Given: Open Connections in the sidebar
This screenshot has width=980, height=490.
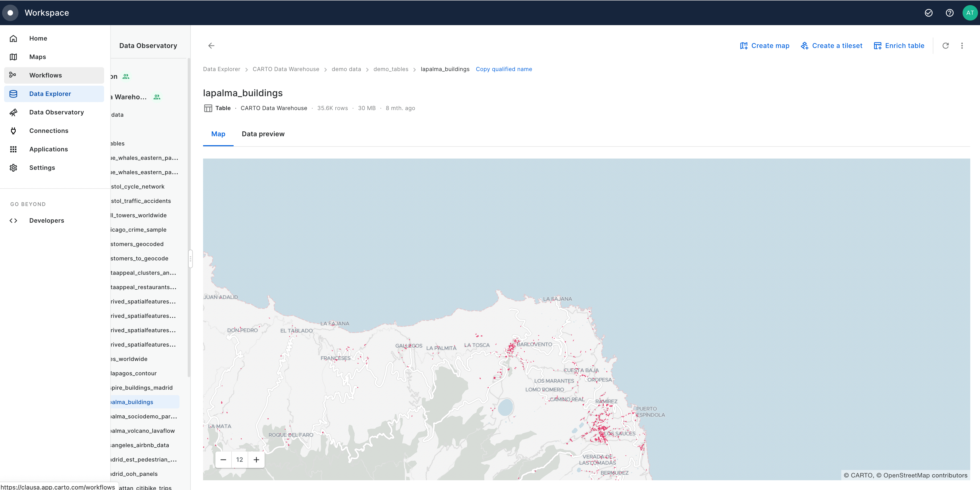Looking at the screenshot, I should pyautogui.click(x=54, y=131).
